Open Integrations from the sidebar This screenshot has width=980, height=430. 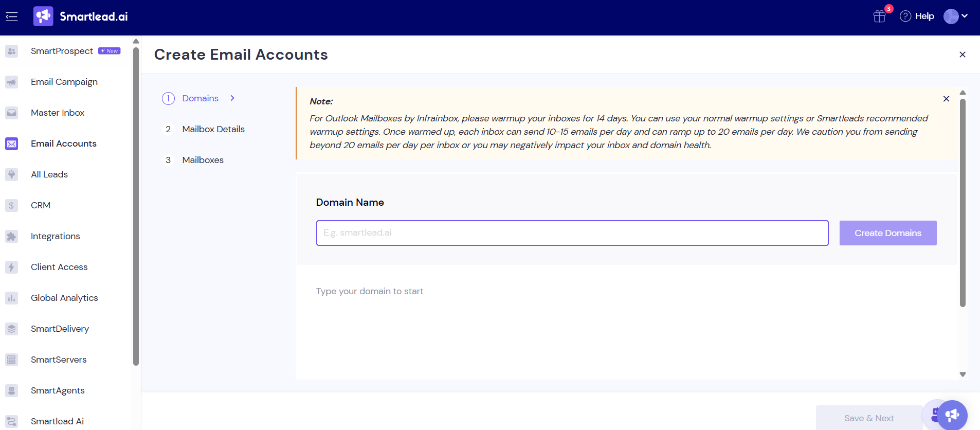pyautogui.click(x=56, y=236)
